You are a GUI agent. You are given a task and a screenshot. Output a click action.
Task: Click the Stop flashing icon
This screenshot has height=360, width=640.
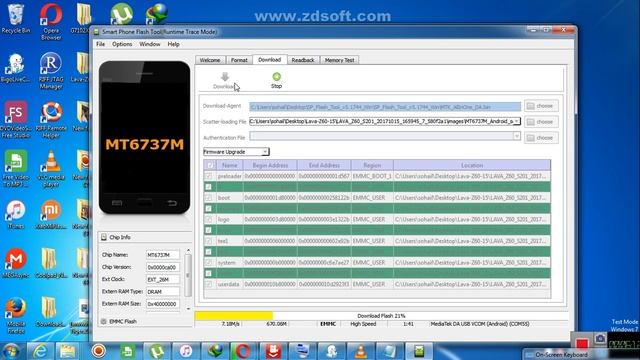coord(276,77)
